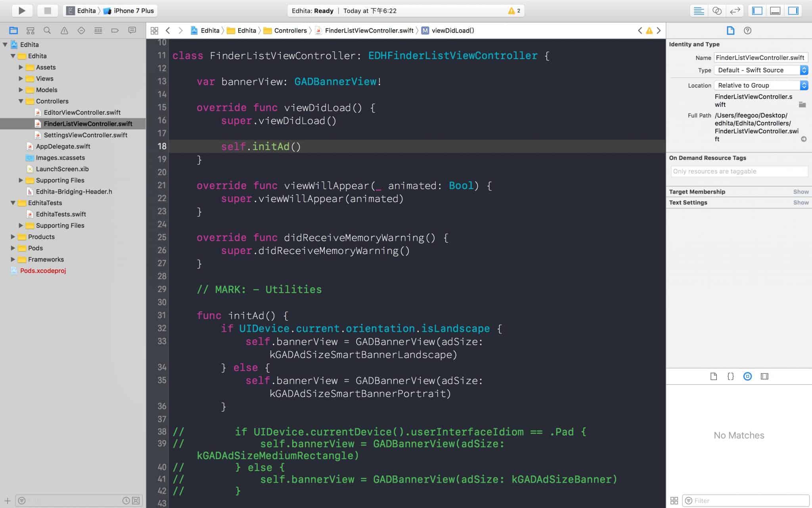This screenshot has height=508, width=812.
Task: Switch library to grid view
Action: (674, 500)
